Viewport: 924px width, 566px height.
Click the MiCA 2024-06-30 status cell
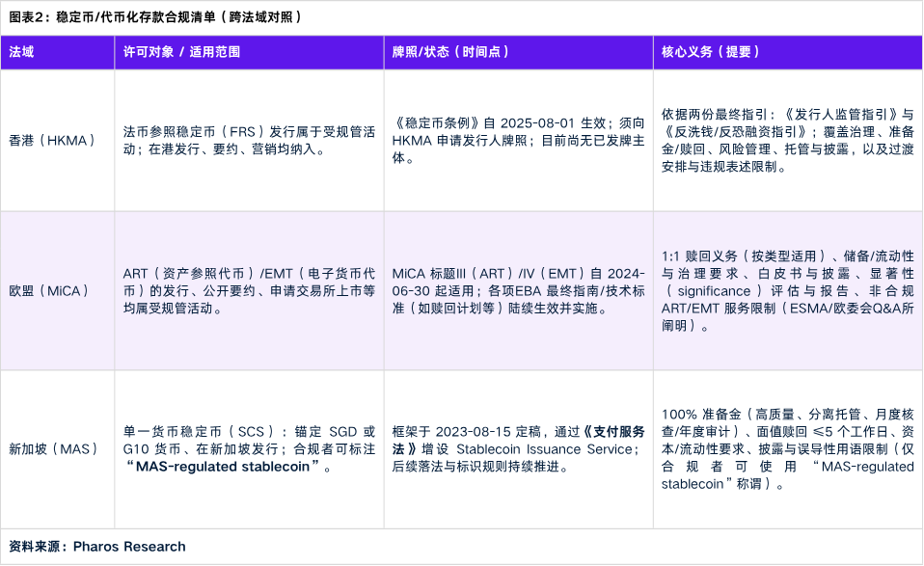click(519, 290)
